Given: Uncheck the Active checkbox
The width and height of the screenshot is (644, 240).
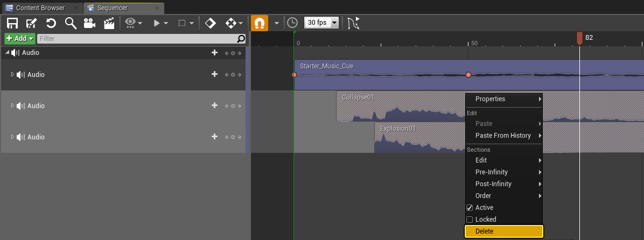Looking at the screenshot, I should point(470,208).
